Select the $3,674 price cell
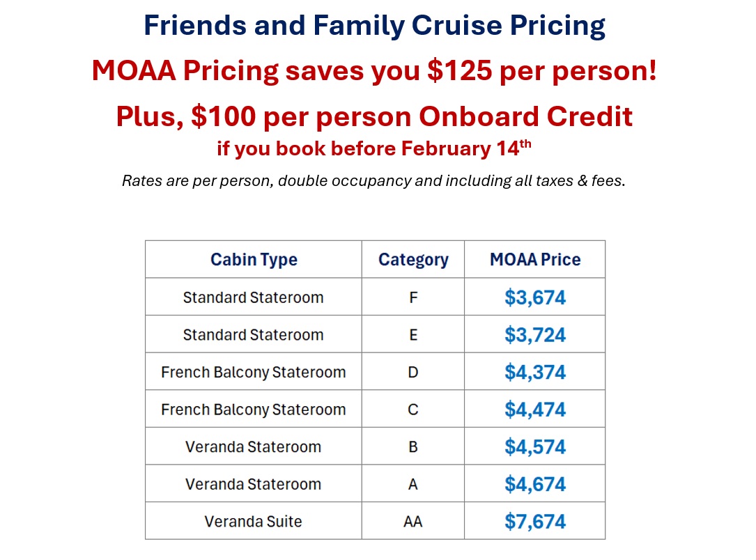 point(535,297)
